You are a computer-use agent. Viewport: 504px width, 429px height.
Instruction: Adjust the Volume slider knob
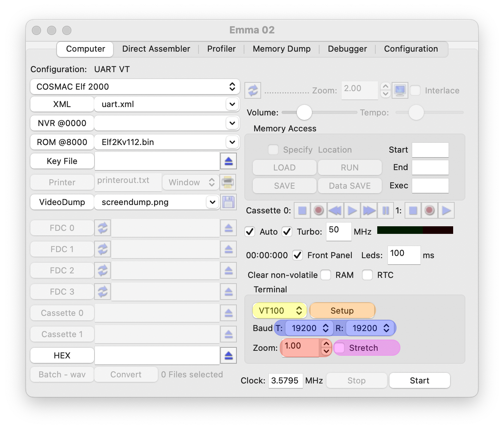[304, 112]
